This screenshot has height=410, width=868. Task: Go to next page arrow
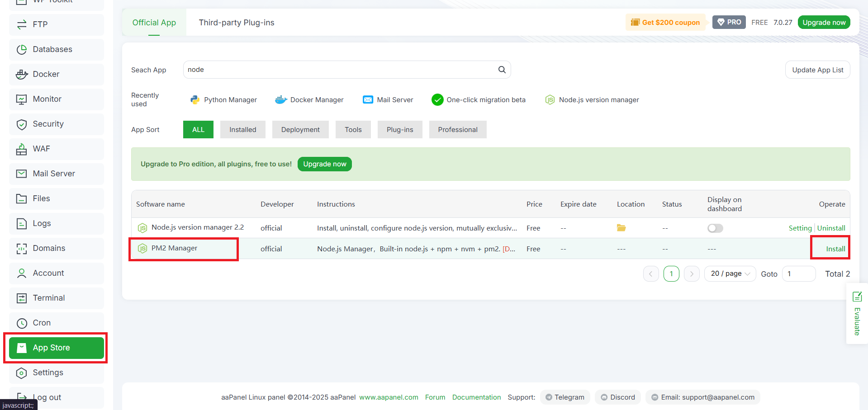tap(692, 274)
